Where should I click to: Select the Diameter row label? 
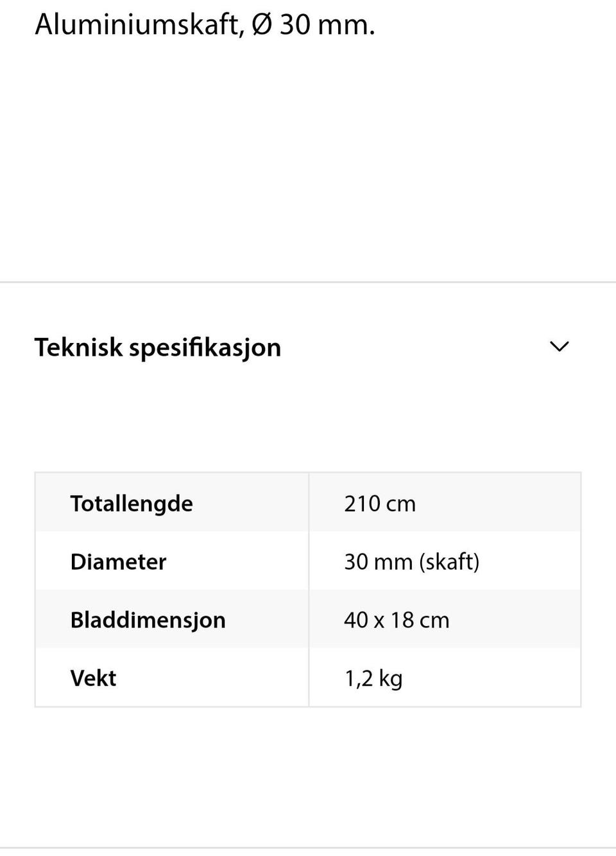coord(118,561)
